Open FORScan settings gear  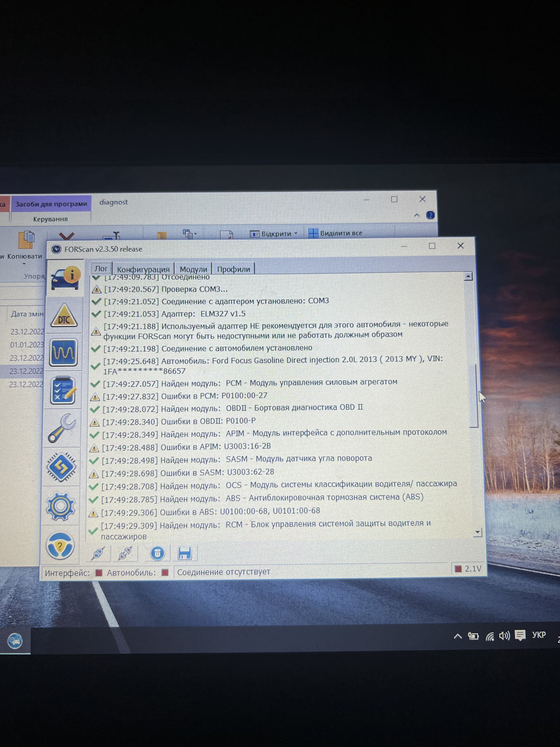60,506
